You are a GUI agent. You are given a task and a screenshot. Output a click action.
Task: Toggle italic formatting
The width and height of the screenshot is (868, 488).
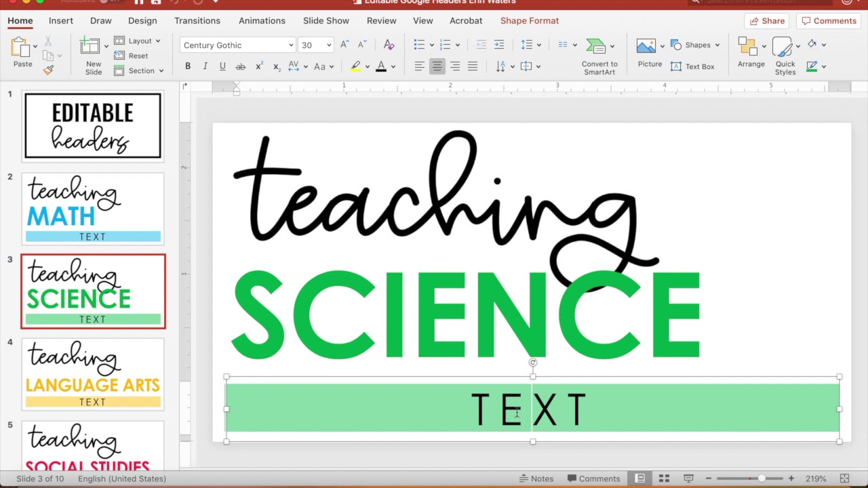[x=205, y=66]
